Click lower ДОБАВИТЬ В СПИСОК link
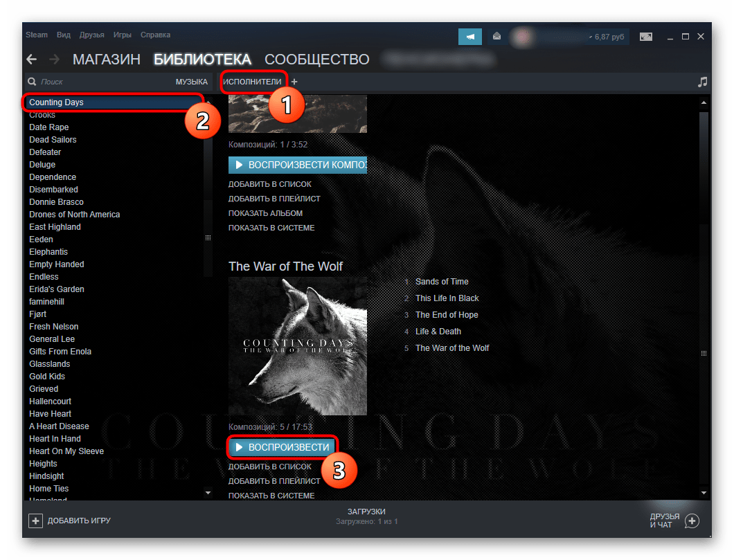This screenshot has height=560, width=734. pos(269,467)
